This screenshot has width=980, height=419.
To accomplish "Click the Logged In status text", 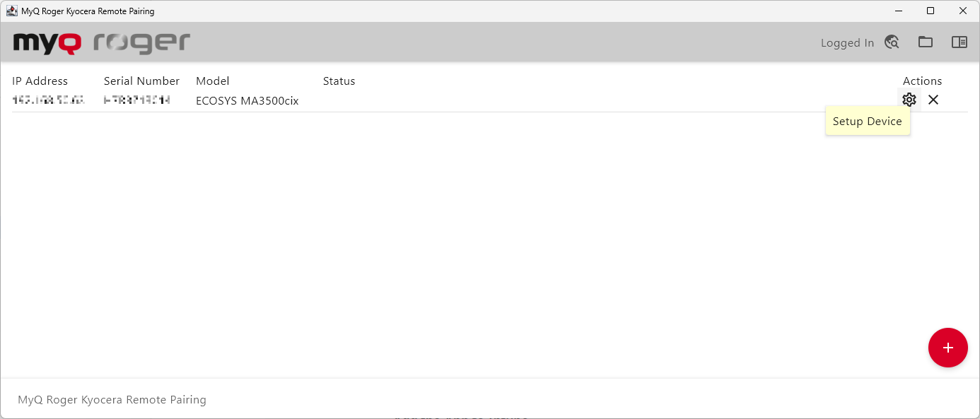I will pyautogui.click(x=847, y=43).
